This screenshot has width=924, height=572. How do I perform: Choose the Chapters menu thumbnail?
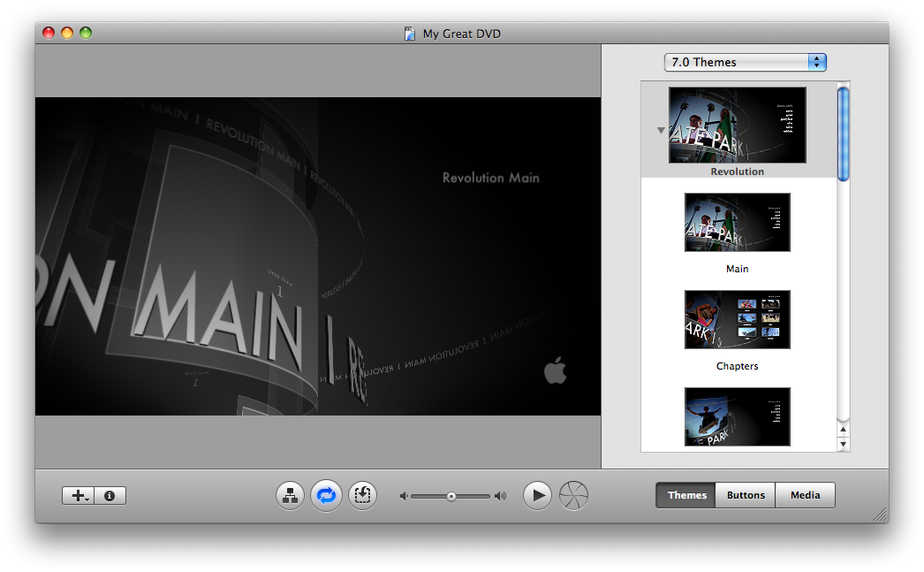click(x=738, y=320)
